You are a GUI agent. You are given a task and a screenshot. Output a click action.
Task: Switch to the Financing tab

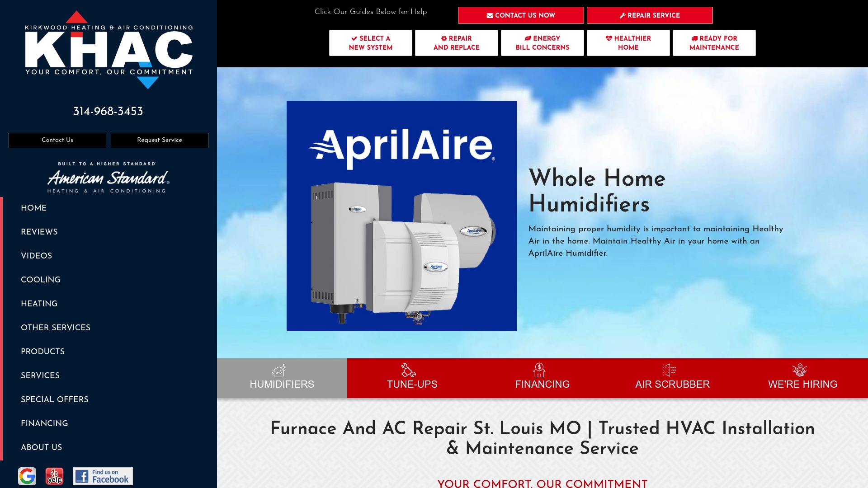[x=542, y=384]
